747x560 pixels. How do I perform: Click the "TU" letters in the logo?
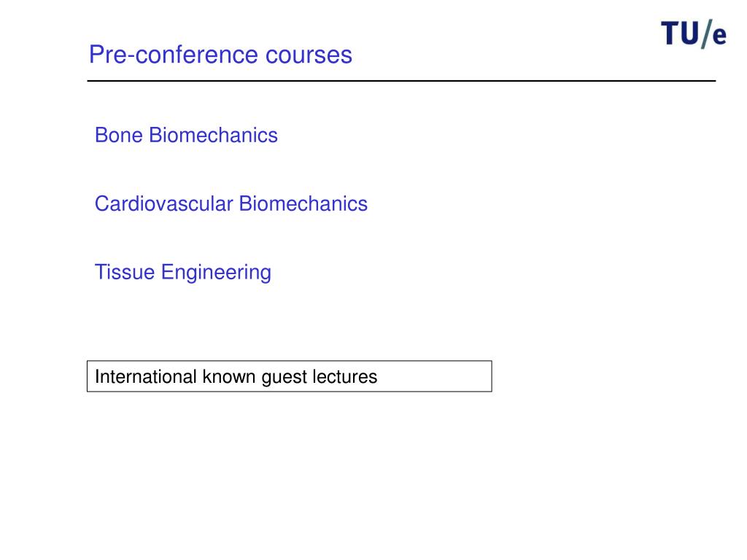coord(680,34)
